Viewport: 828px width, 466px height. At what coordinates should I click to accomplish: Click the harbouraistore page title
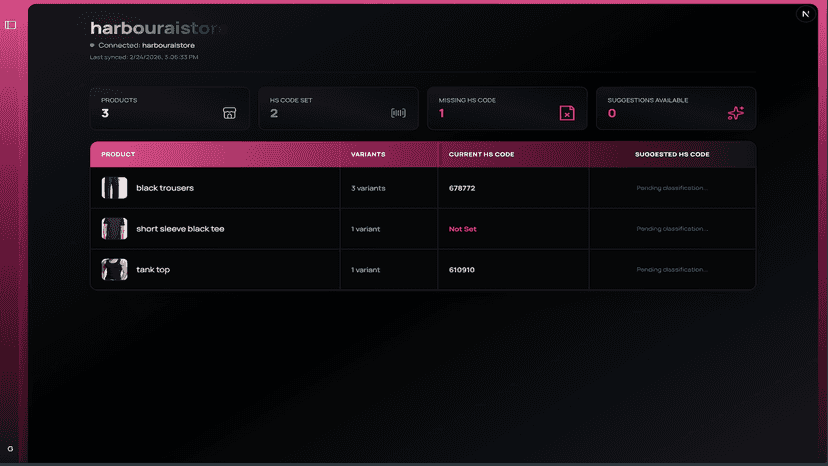156,28
